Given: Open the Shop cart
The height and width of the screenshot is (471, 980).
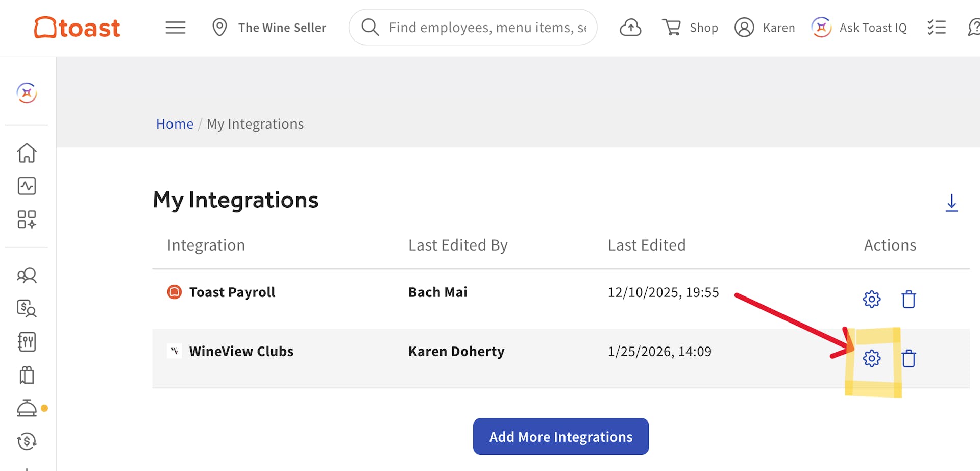Looking at the screenshot, I should coord(690,28).
